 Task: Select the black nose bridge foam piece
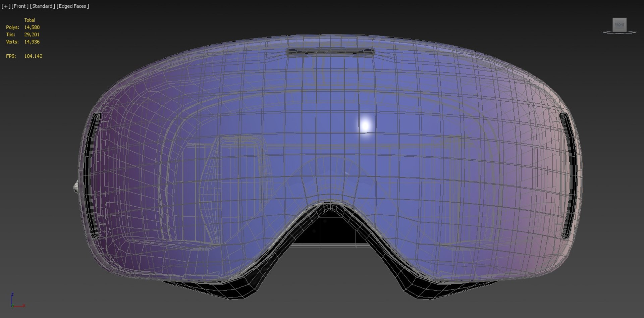pos(330,231)
